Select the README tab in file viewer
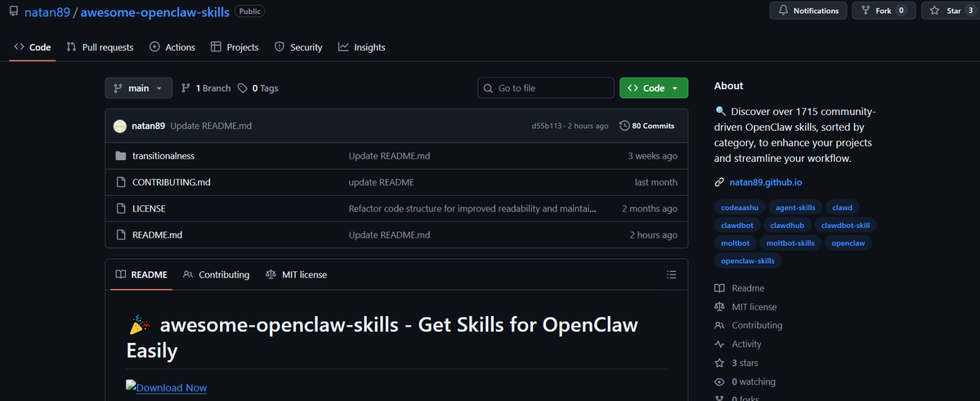This screenshot has width=980, height=401. click(141, 275)
